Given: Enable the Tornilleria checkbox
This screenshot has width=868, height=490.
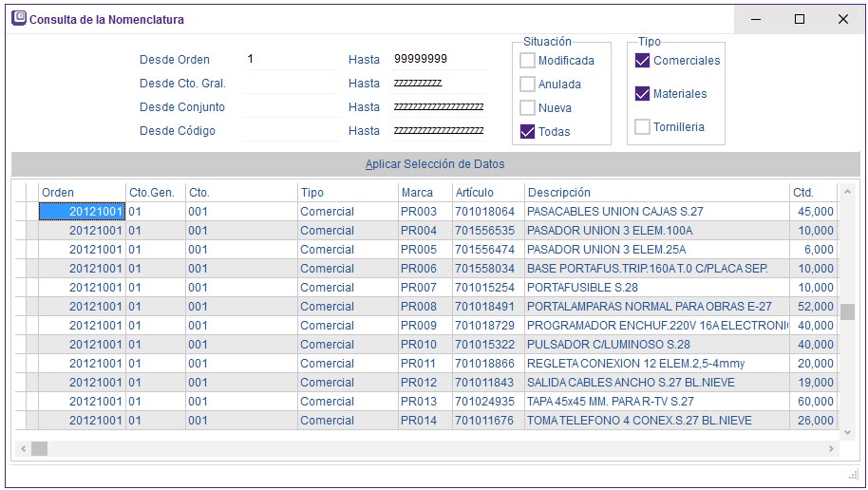Looking at the screenshot, I should (642, 127).
